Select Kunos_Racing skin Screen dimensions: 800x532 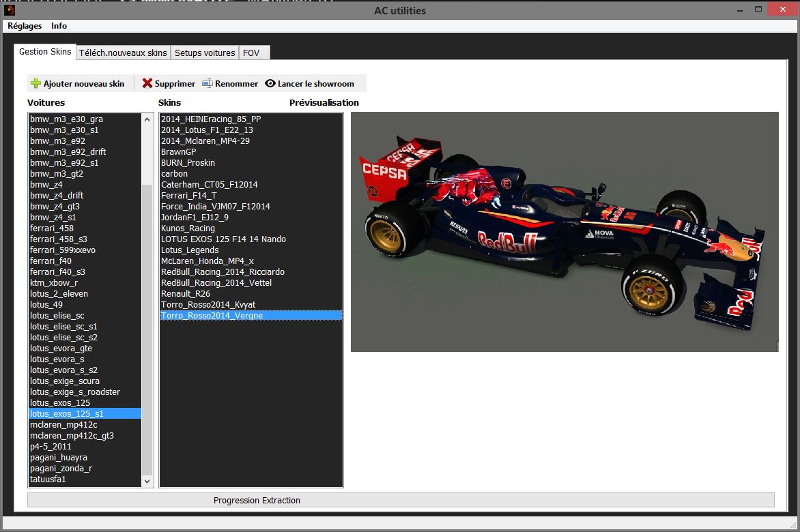click(251, 228)
